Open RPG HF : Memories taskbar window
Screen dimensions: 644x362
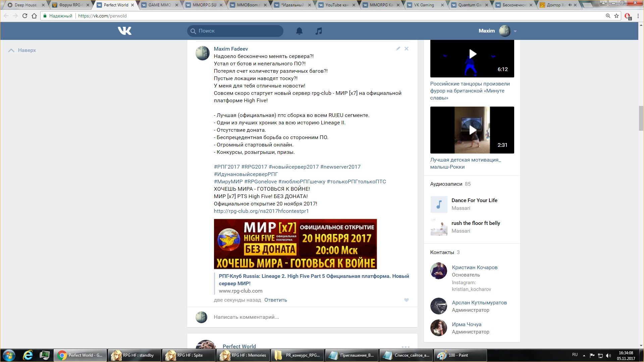click(243, 355)
